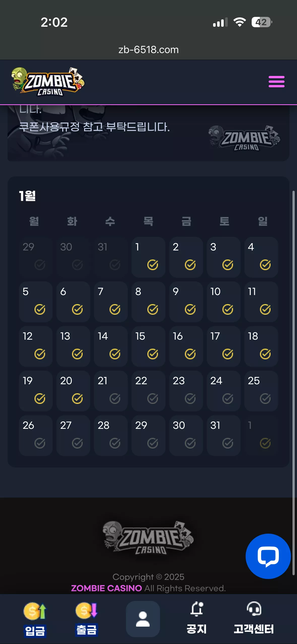This screenshot has width=297, height=644.
Task: Tap the battery indicator in the status bar
Action: (261, 22)
